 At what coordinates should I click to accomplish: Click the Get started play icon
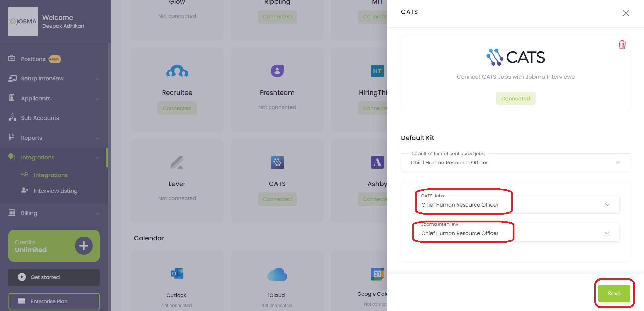click(22, 277)
